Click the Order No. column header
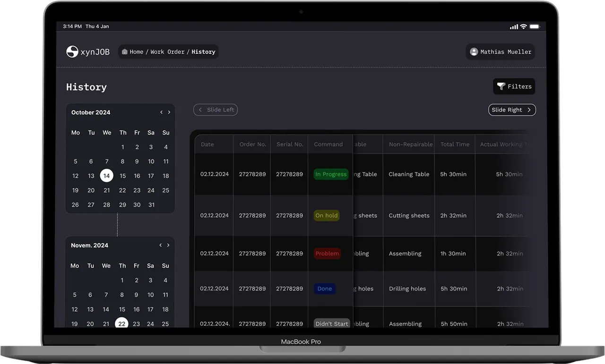 (252, 144)
